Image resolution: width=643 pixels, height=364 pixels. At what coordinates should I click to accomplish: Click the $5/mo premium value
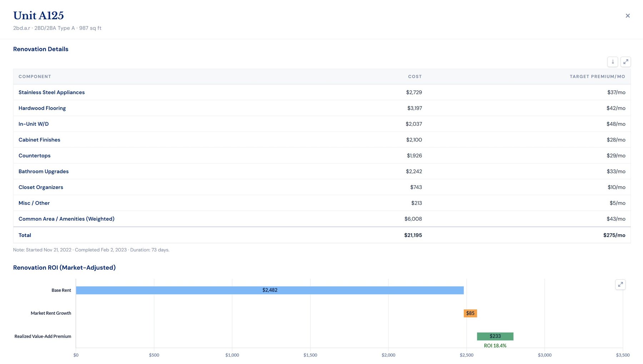click(618, 203)
